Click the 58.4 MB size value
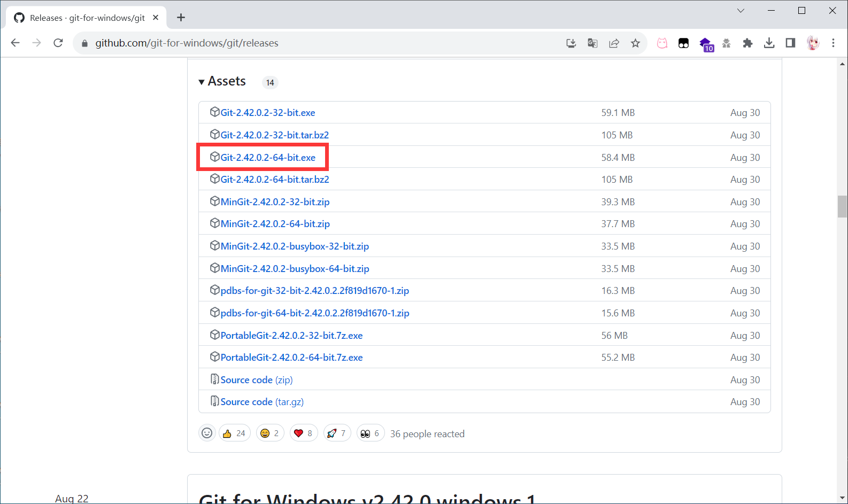 (x=618, y=158)
